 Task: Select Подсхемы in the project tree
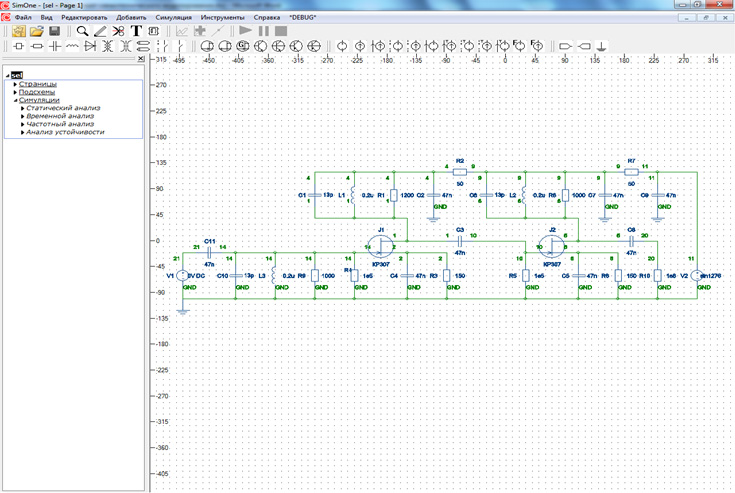[37, 92]
